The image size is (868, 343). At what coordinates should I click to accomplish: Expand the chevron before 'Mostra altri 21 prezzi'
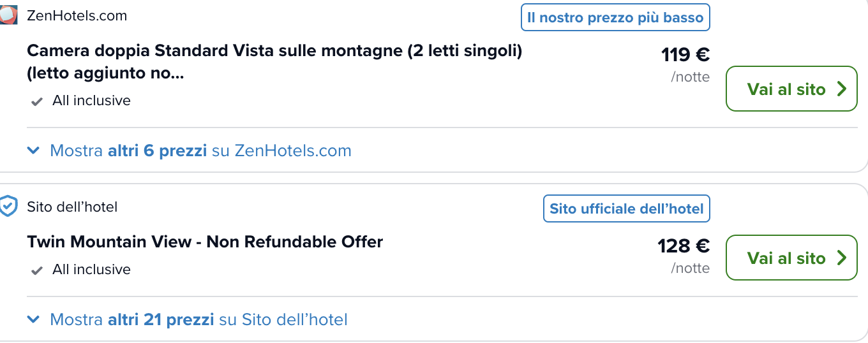coord(34,320)
